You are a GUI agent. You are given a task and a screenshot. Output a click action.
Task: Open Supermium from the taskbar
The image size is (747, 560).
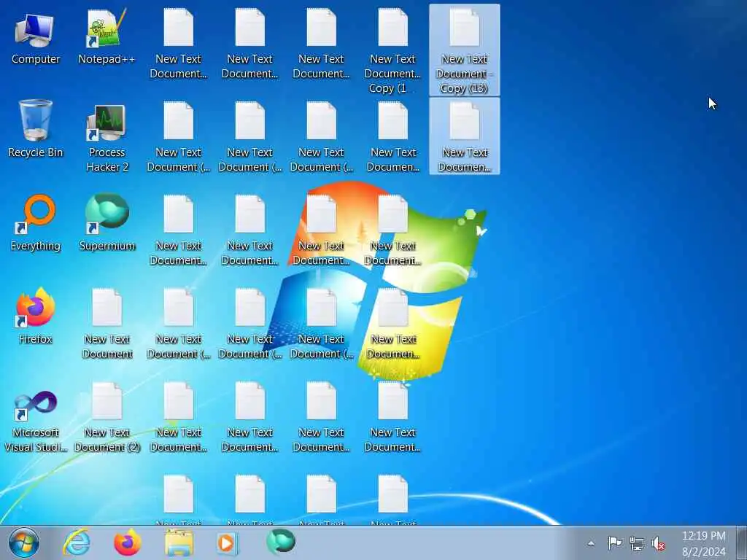click(281, 542)
